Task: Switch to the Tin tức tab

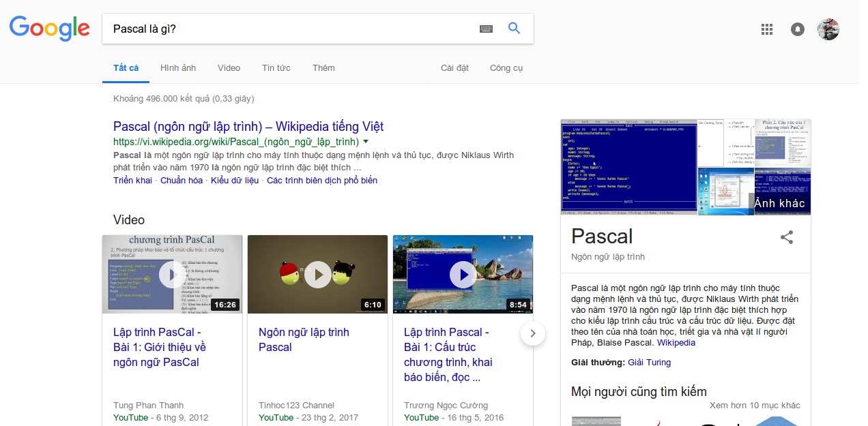Action: (x=276, y=68)
